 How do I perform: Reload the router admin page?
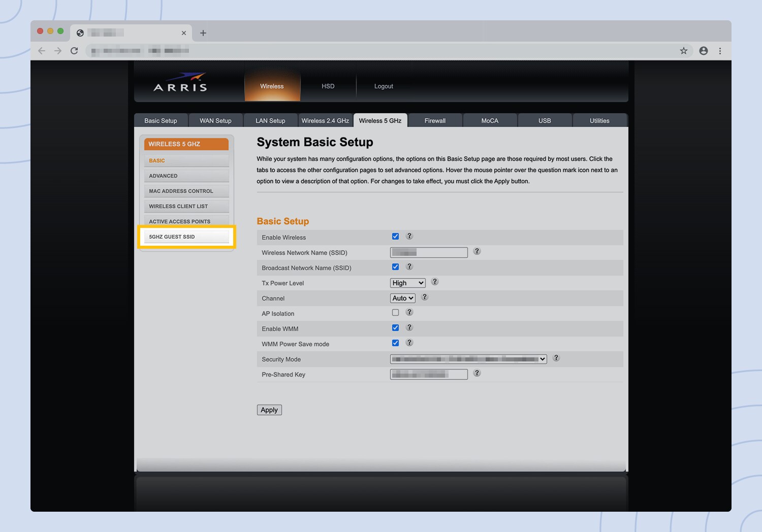tap(74, 51)
